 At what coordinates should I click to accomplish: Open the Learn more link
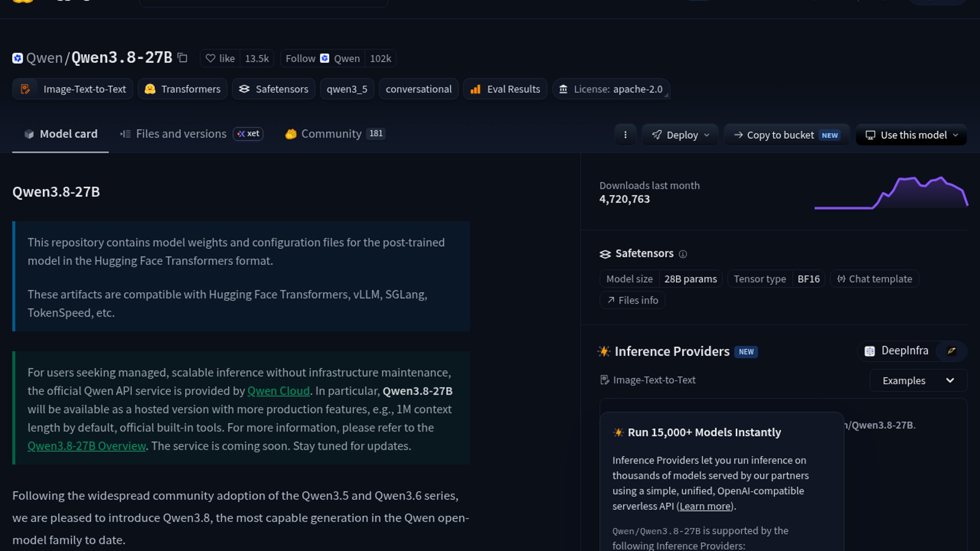(705, 506)
